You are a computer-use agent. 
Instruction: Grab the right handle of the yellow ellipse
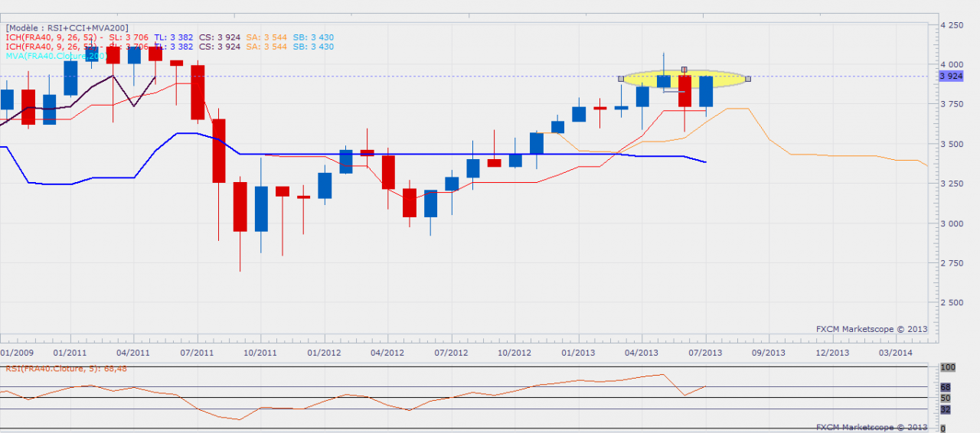coord(748,78)
